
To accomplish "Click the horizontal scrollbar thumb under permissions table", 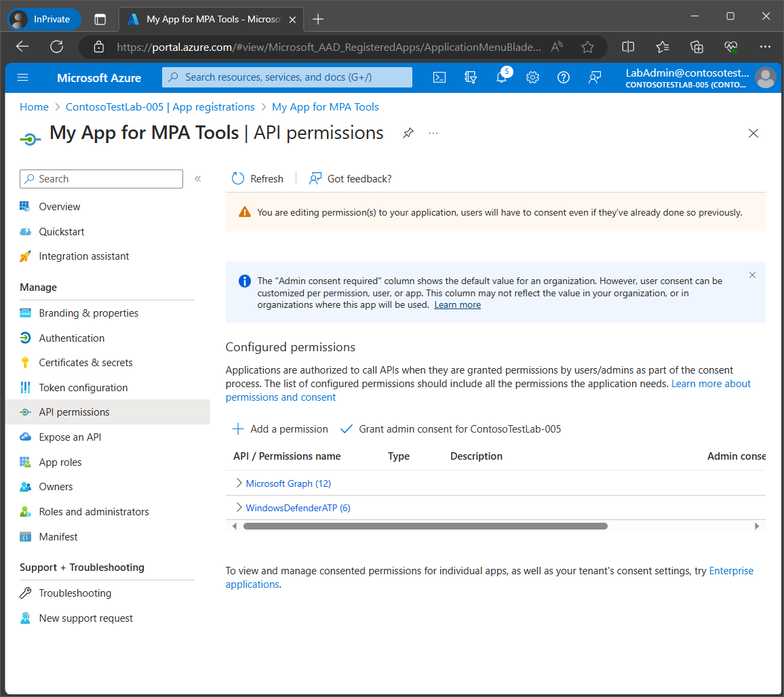I will (425, 526).
